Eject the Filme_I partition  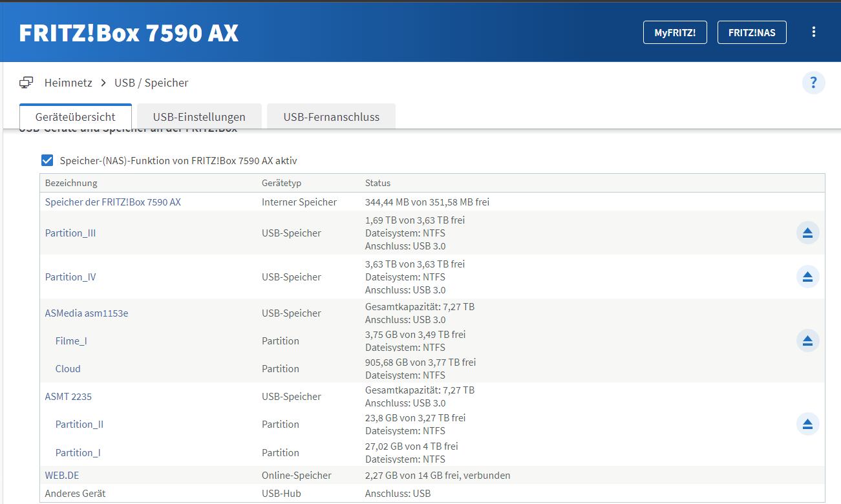807,341
